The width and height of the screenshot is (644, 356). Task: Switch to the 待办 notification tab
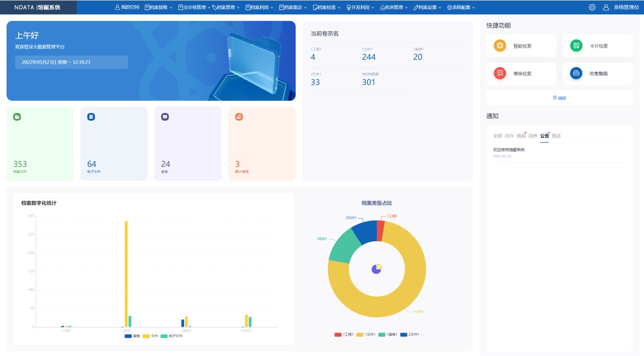tap(509, 136)
